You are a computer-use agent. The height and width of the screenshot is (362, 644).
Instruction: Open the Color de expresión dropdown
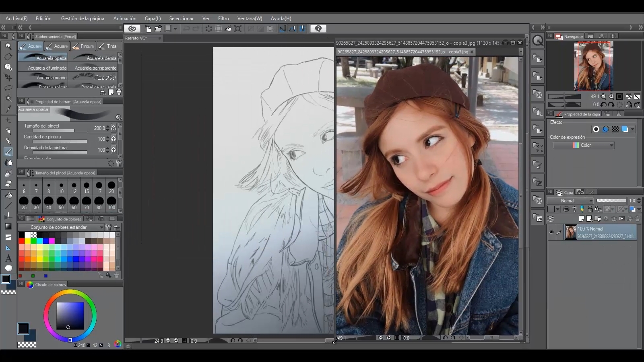(x=584, y=145)
